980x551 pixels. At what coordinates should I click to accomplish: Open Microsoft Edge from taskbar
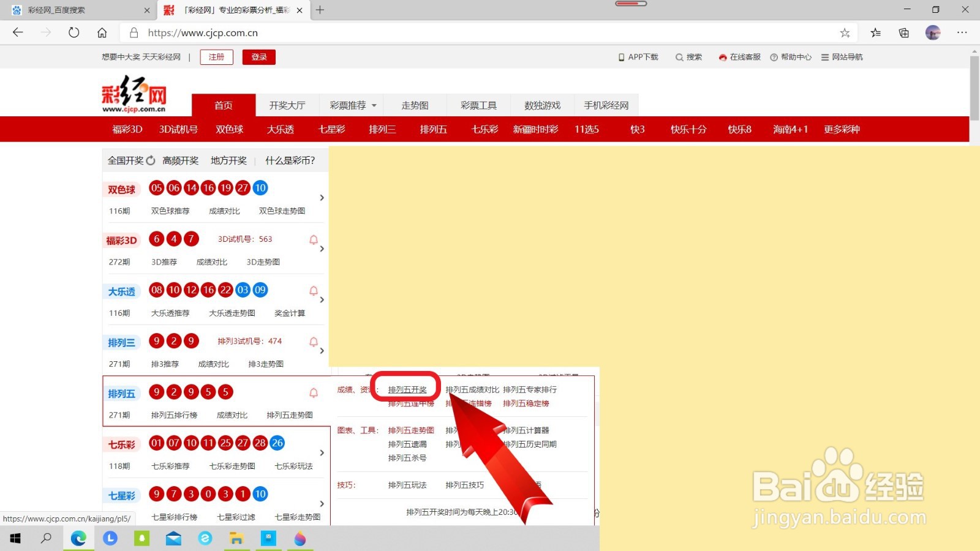[78, 538]
